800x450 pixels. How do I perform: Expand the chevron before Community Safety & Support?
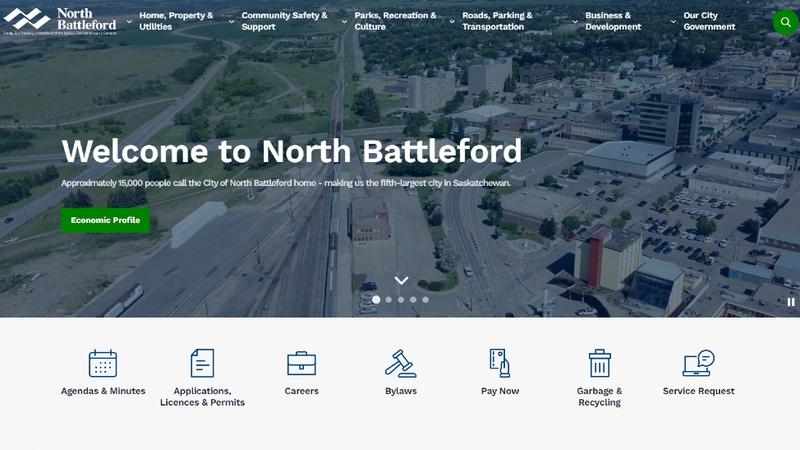[231, 21]
